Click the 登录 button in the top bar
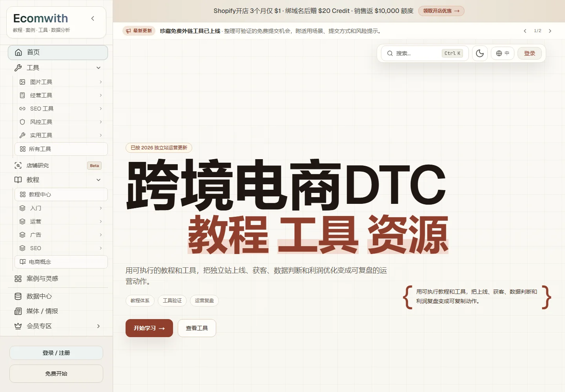The image size is (565, 392). [x=530, y=53]
